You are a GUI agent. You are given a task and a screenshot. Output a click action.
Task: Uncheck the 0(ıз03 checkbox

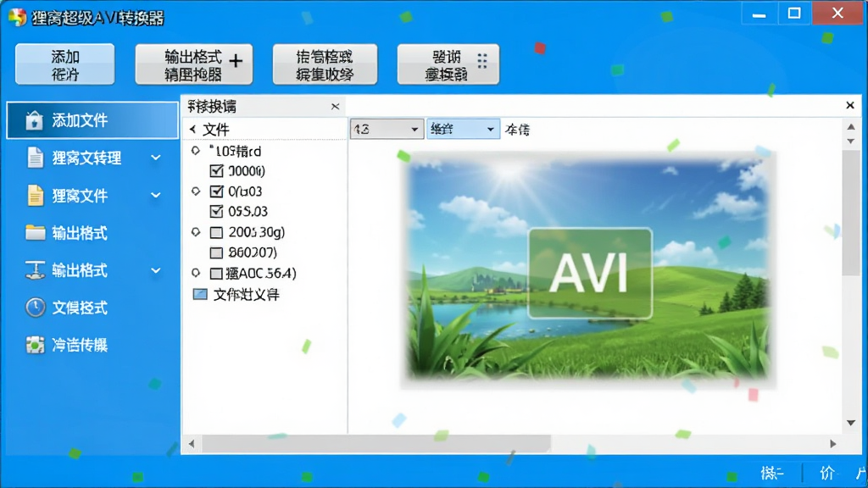(216, 191)
